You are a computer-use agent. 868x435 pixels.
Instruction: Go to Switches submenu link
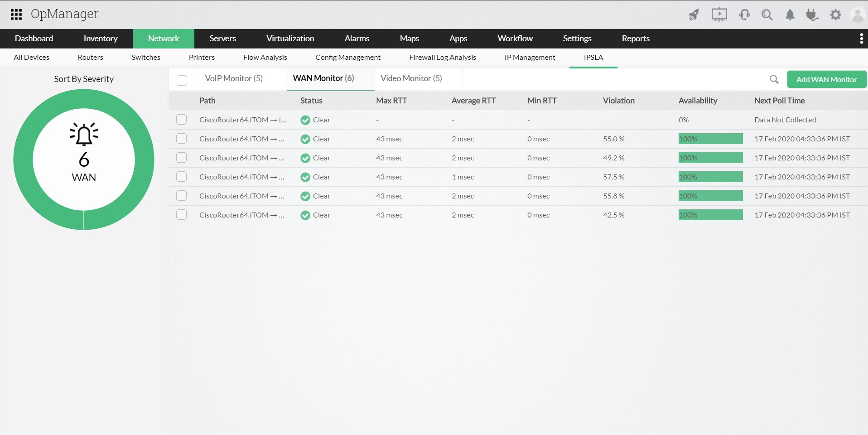[146, 58]
